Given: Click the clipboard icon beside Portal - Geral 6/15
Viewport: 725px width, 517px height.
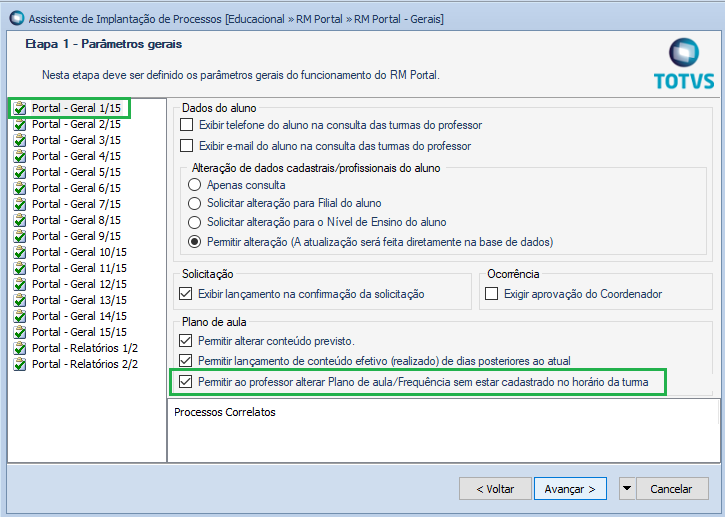Looking at the screenshot, I should [x=20, y=188].
